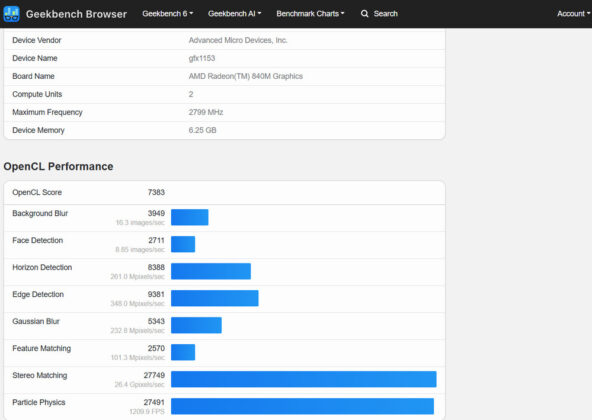Select Feature Matching score 2570
This screenshot has width=592, height=420.
(156, 348)
